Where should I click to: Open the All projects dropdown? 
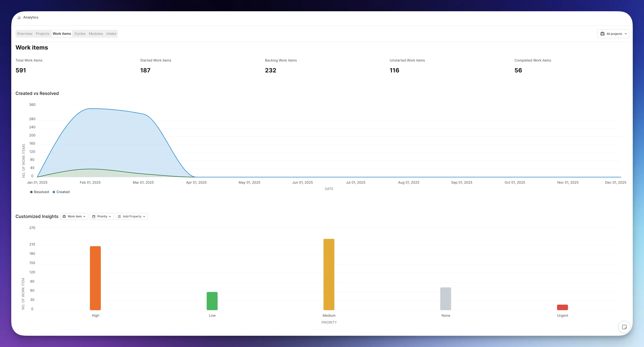(x=613, y=34)
